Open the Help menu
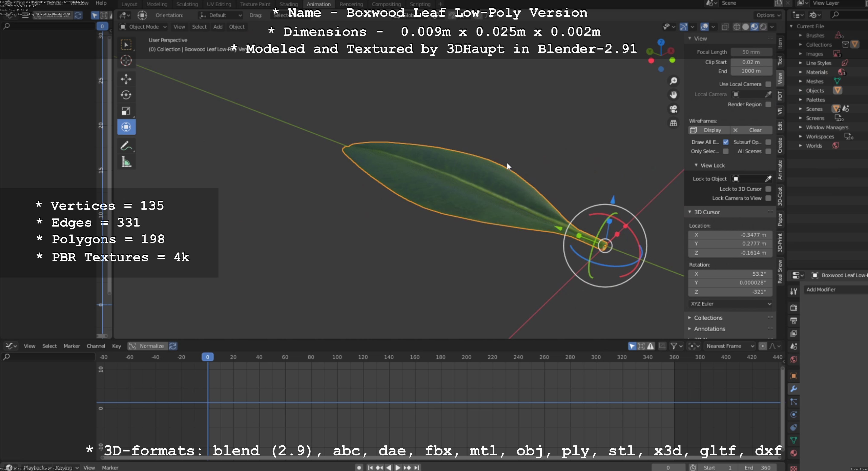The image size is (868, 471). [101, 3]
